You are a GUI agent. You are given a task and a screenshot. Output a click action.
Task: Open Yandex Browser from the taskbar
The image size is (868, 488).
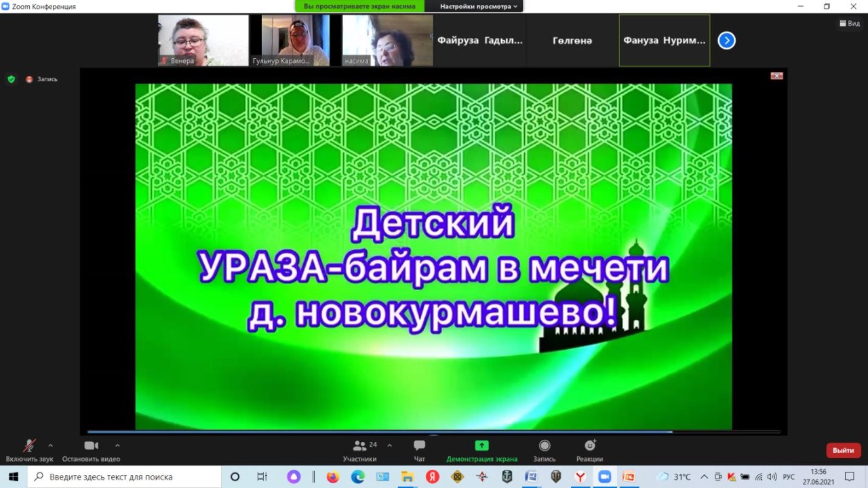pos(580,476)
